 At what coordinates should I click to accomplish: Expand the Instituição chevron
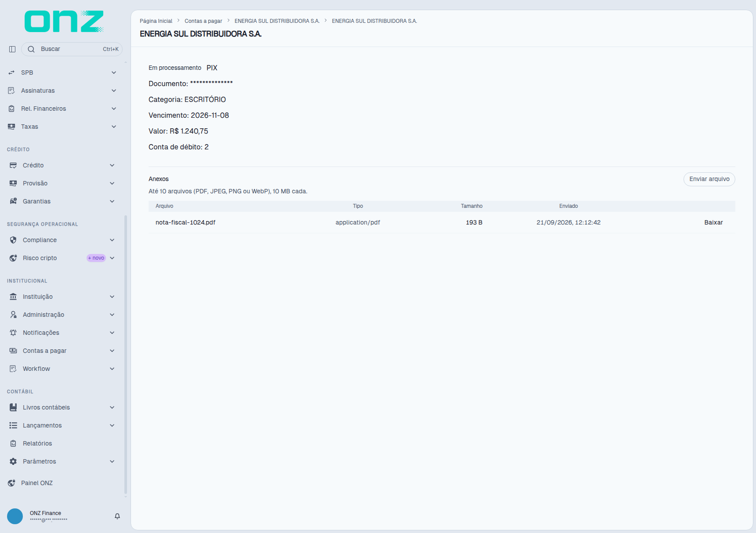(x=112, y=297)
